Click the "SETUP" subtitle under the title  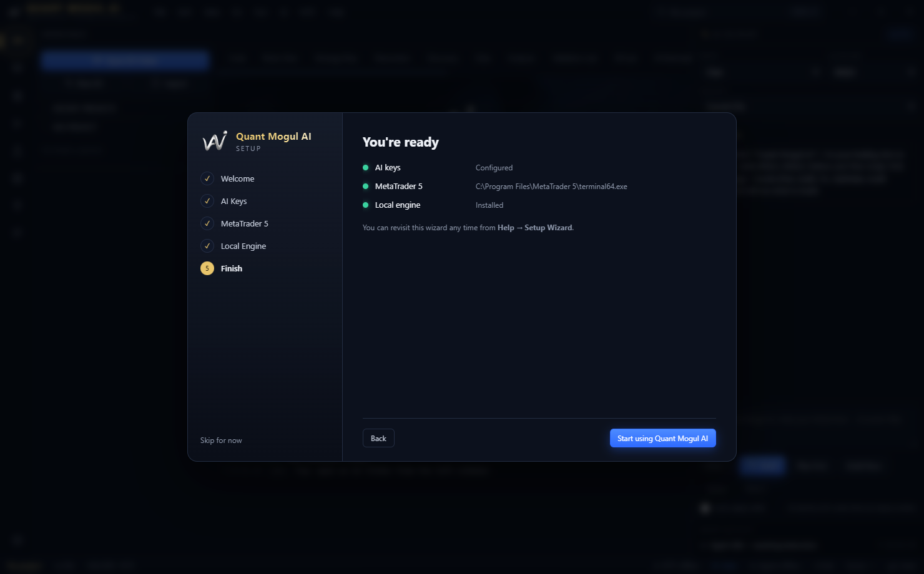click(x=248, y=148)
